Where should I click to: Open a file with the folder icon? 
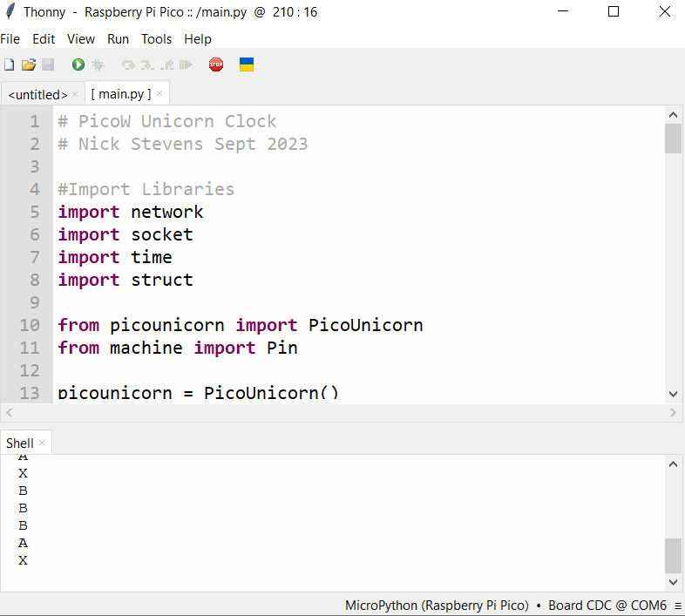coord(29,65)
